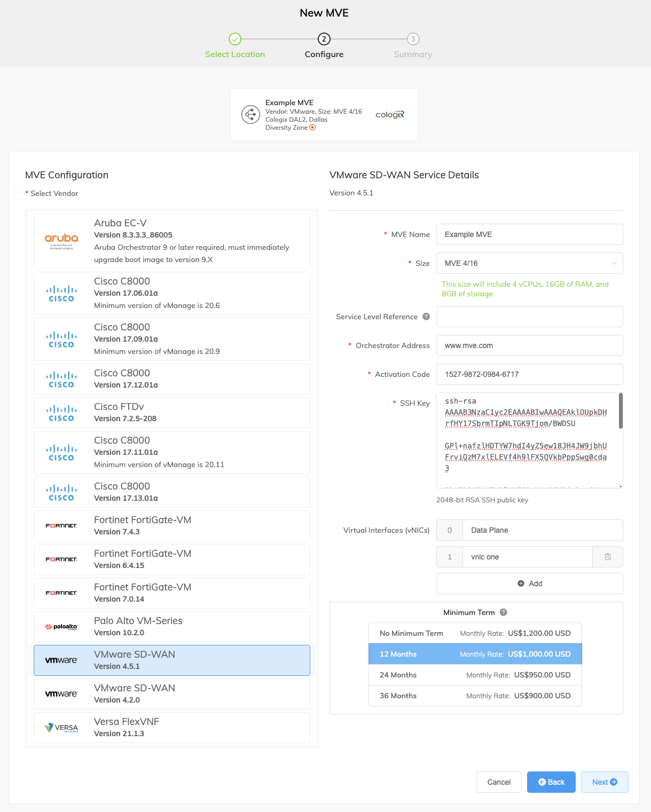Click VMware logo for SD-WAN Version 4.5.1
Image resolution: width=651 pixels, height=812 pixels.
tap(61, 660)
